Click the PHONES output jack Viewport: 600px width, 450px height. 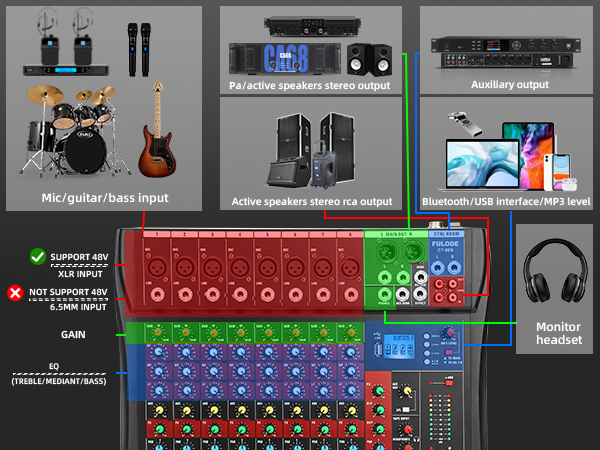click(384, 295)
